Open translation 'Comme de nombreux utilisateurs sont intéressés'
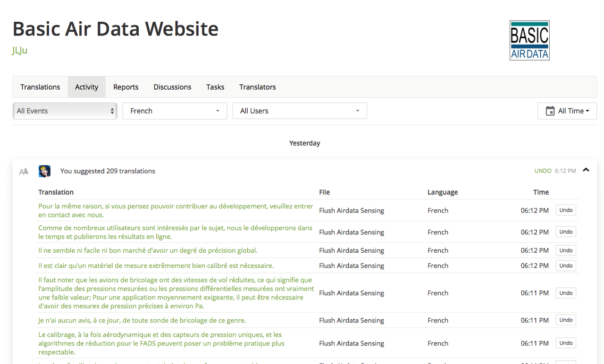 (x=175, y=232)
